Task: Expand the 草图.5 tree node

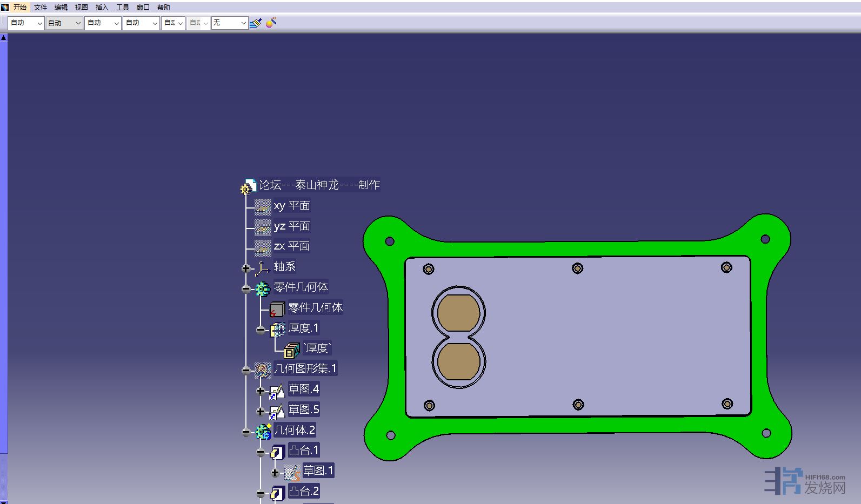Action: tap(261, 411)
